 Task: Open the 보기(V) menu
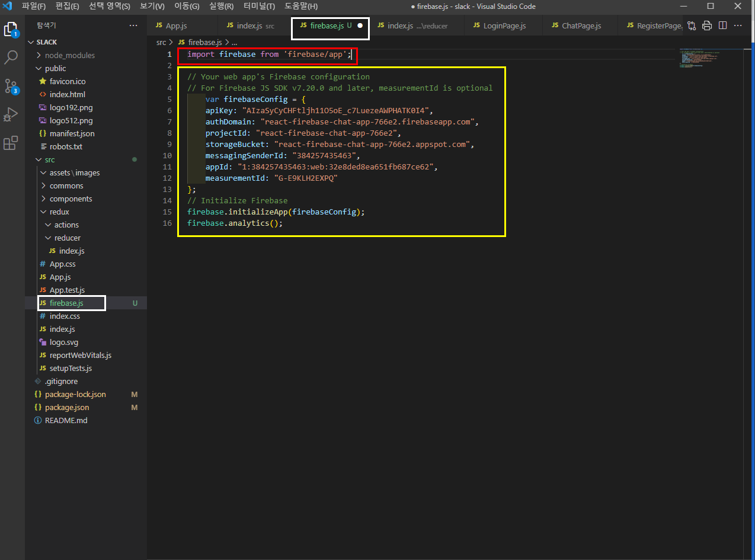(152, 7)
